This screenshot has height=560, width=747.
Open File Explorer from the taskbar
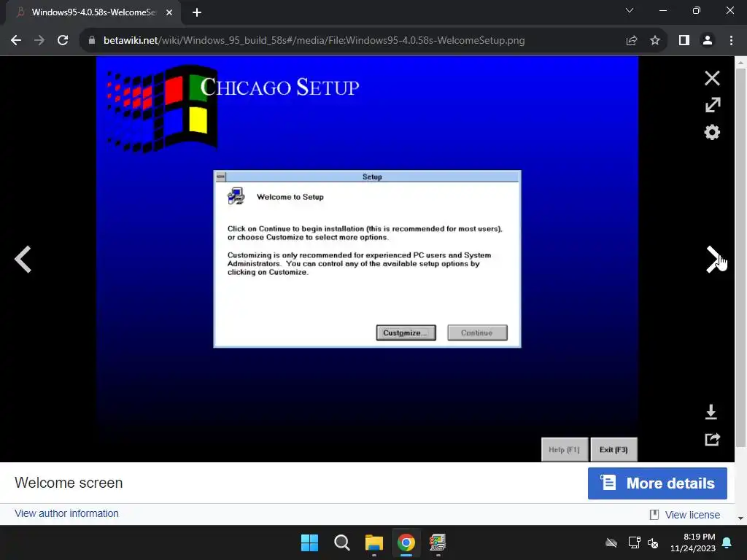pyautogui.click(x=374, y=542)
